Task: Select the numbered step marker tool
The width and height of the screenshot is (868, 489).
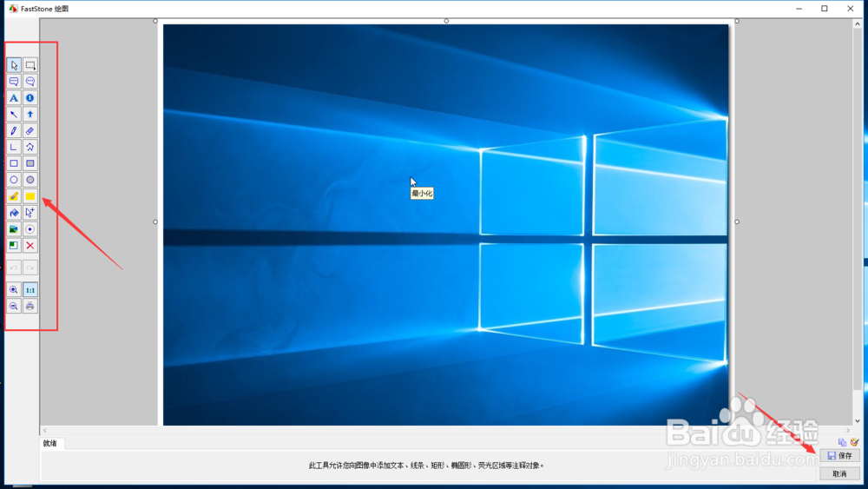Action: [x=30, y=98]
